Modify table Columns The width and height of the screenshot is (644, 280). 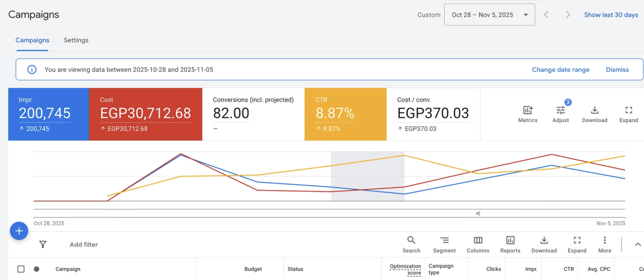tap(478, 244)
